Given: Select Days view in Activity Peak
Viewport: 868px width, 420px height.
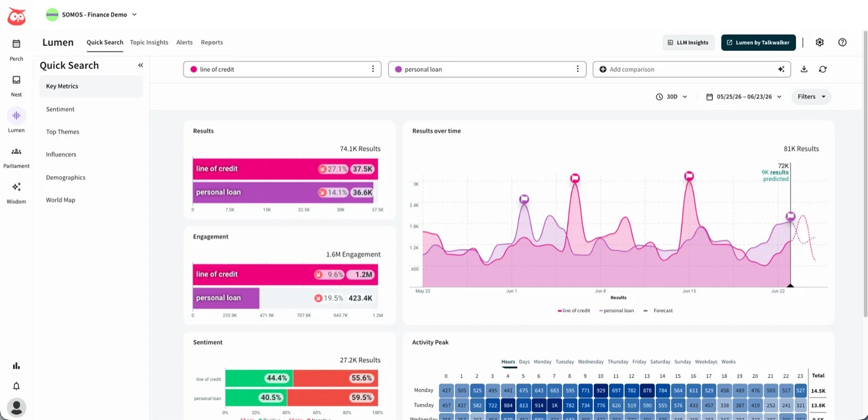Looking at the screenshot, I should pyautogui.click(x=524, y=362).
